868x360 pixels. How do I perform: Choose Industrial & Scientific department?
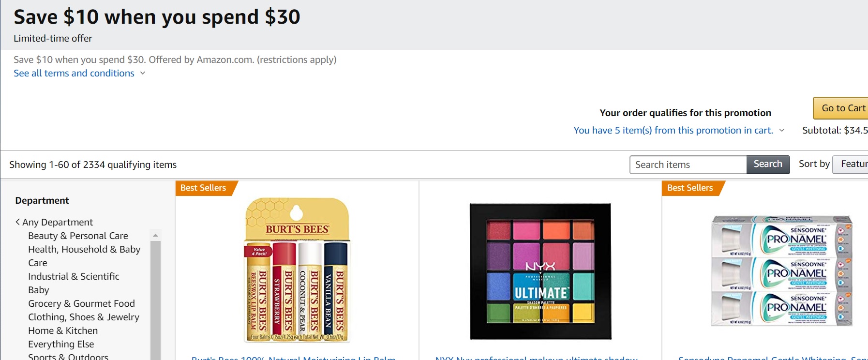(x=74, y=276)
